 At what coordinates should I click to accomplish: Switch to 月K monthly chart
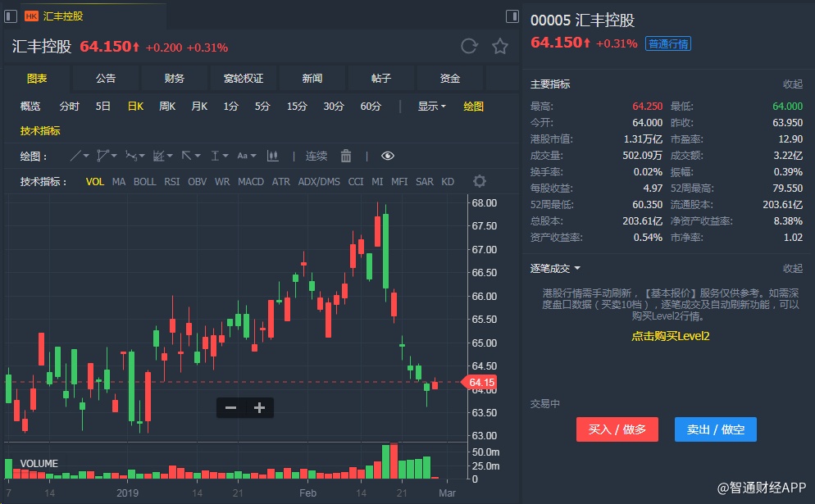199,107
